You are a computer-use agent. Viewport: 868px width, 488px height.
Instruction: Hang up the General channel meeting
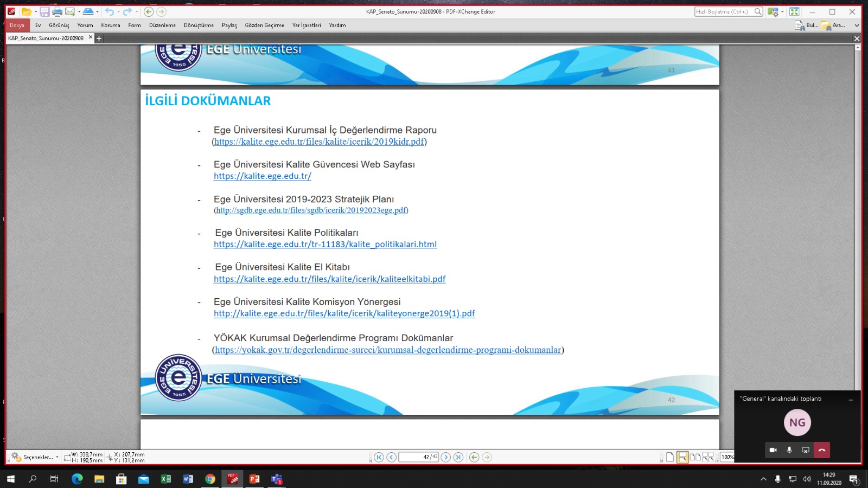click(822, 450)
